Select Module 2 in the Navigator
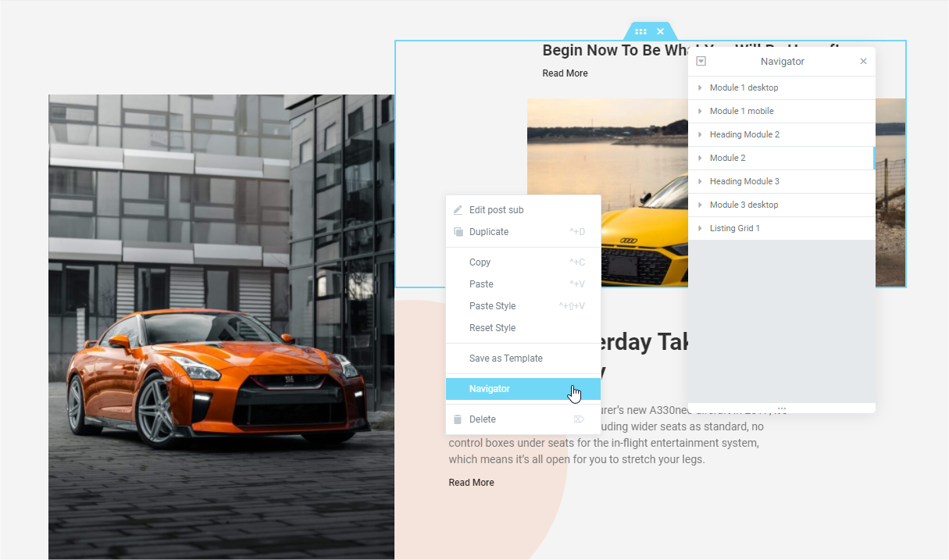949x560 pixels. click(x=727, y=159)
